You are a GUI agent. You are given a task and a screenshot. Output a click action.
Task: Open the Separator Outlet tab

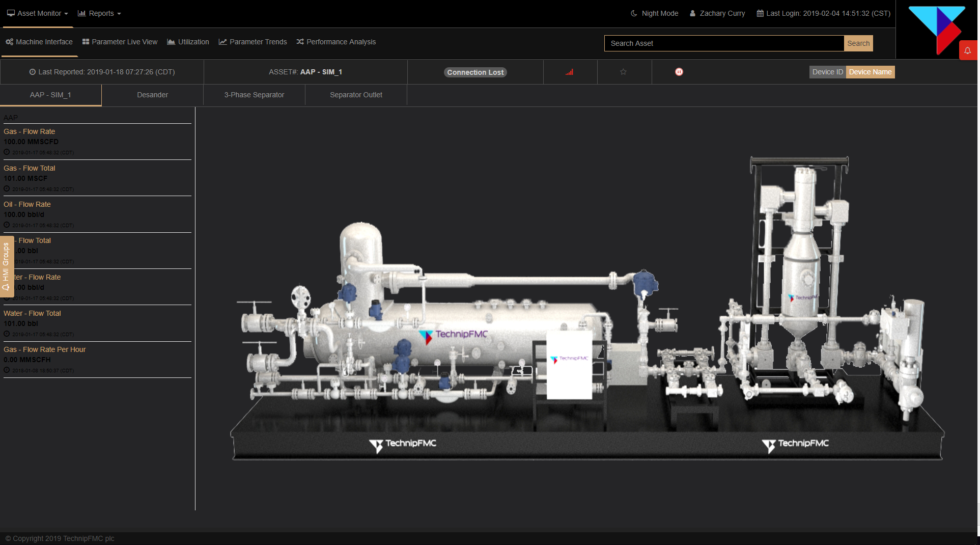click(x=356, y=95)
